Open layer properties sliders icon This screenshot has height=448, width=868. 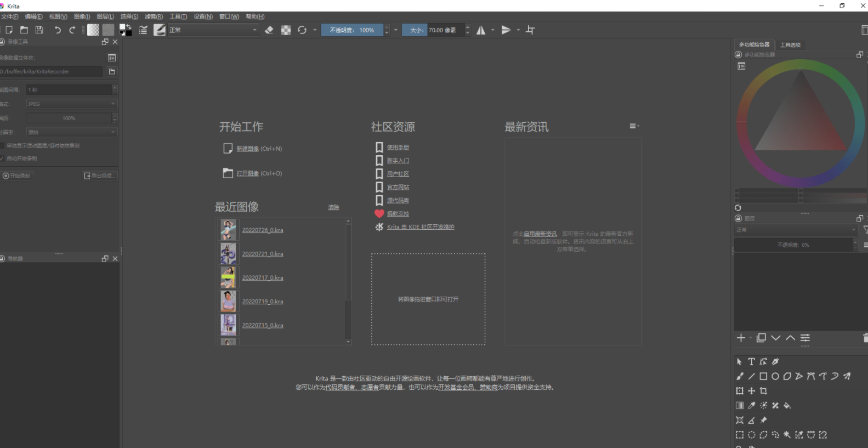[x=805, y=338]
